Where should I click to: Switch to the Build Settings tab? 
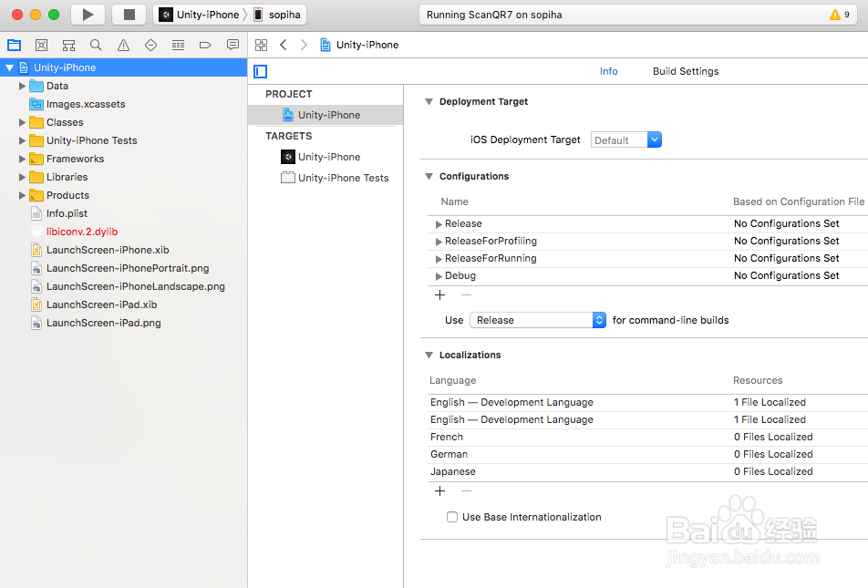click(x=685, y=71)
